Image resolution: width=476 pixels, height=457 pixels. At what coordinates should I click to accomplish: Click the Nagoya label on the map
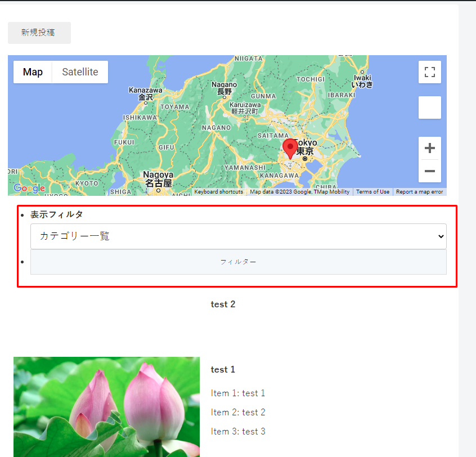tap(158, 179)
